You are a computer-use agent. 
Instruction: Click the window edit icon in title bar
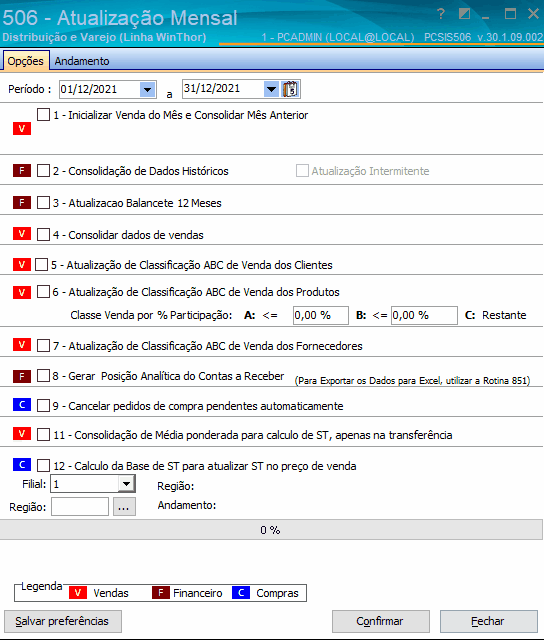pyautogui.click(x=464, y=14)
